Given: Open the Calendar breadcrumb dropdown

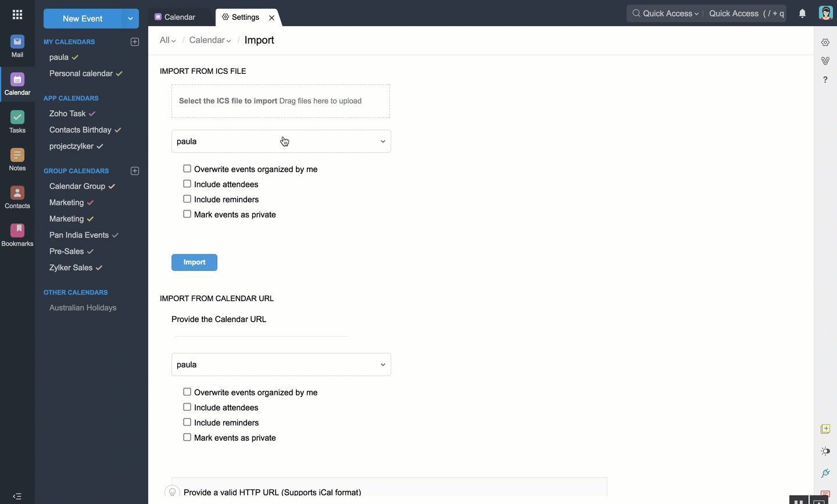Looking at the screenshot, I should [x=210, y=40].
